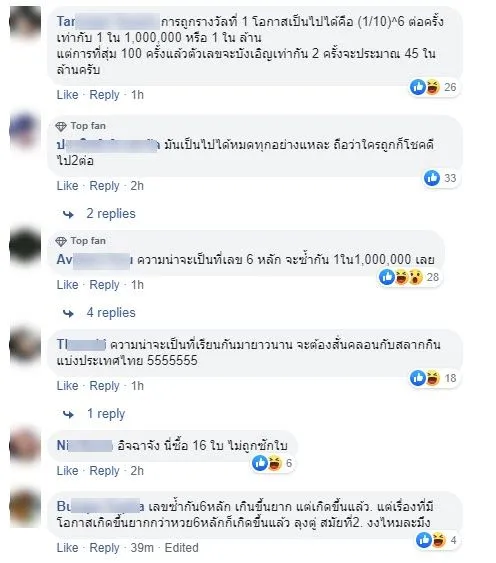496x563 pixels.
Task: Click reaction icons showing 26 reactions
Action: 433,87
